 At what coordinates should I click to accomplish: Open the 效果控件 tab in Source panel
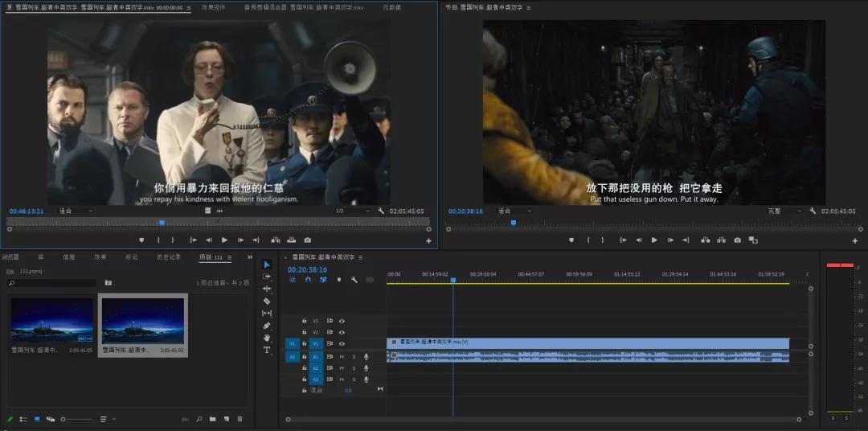[213, 7]
